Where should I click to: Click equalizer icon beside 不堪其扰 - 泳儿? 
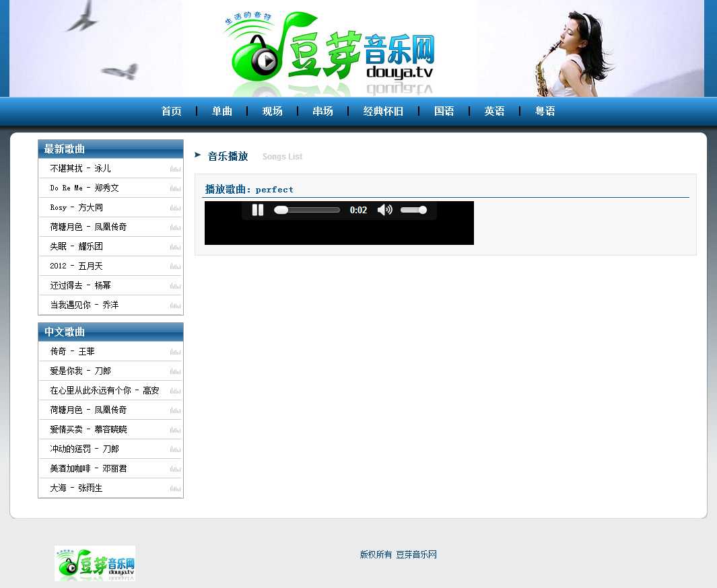click(x=175, y=169)
